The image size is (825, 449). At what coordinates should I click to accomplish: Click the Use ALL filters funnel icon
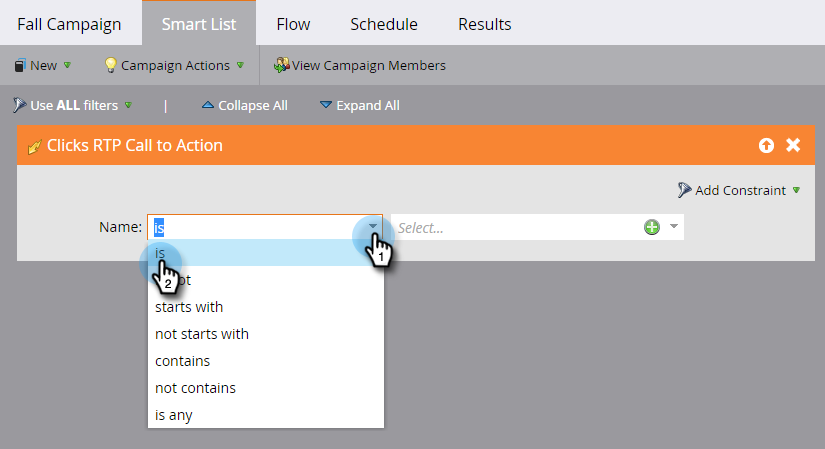pyautogui.click(x=20, y=105)
